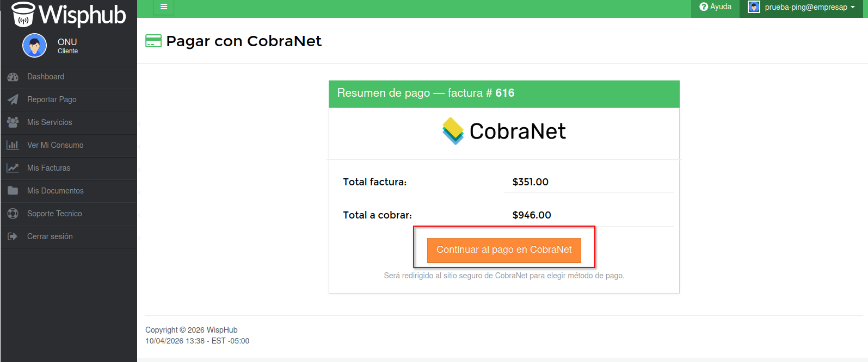Click the Cerrar sesión exit icon

(13, 236)
